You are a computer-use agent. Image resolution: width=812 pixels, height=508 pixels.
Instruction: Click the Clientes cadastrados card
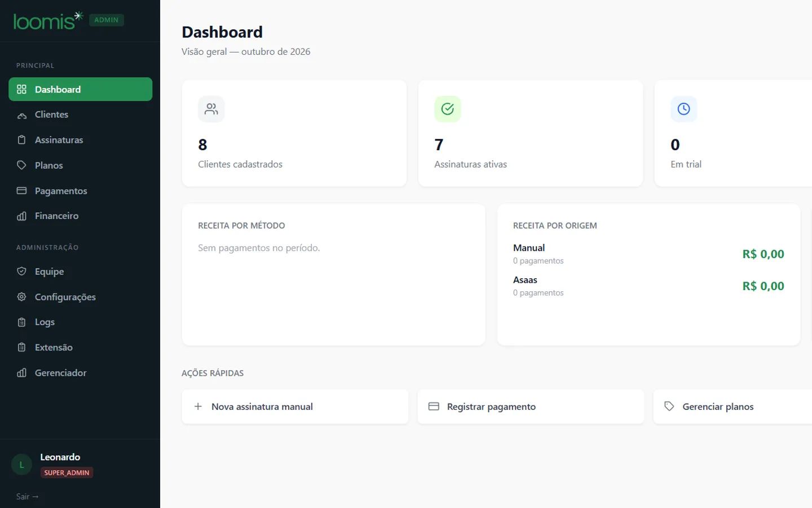[294, 133]
